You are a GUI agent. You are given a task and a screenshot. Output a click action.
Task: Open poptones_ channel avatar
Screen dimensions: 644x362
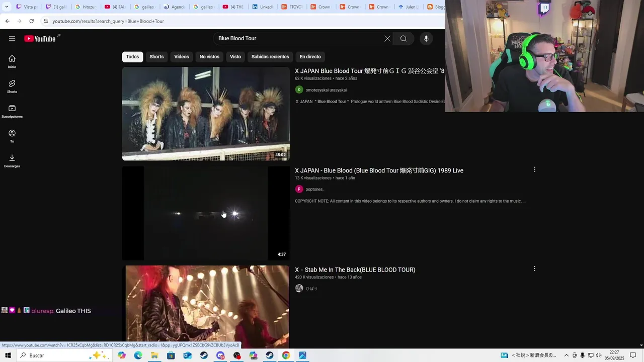point(299,189)
